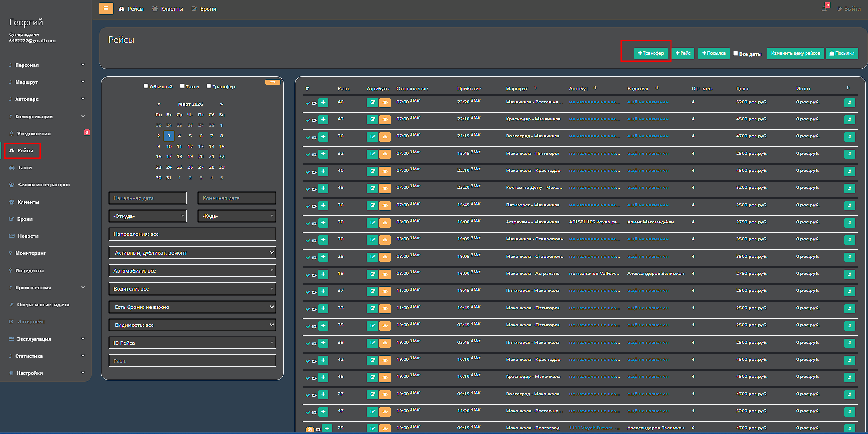This screenshot has width=868, height=434.
Task: Open the notifications bell in the header
Action: tap(824, 9)
